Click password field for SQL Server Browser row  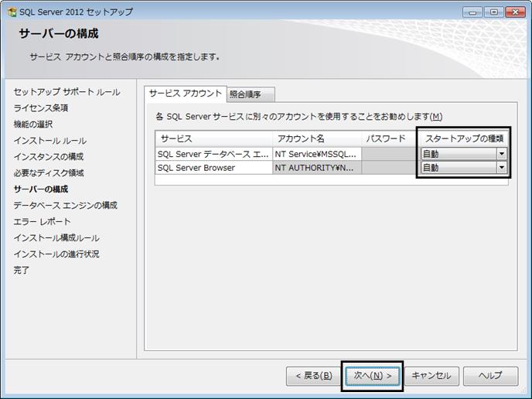pyautogui.click(x=389, y=167)
